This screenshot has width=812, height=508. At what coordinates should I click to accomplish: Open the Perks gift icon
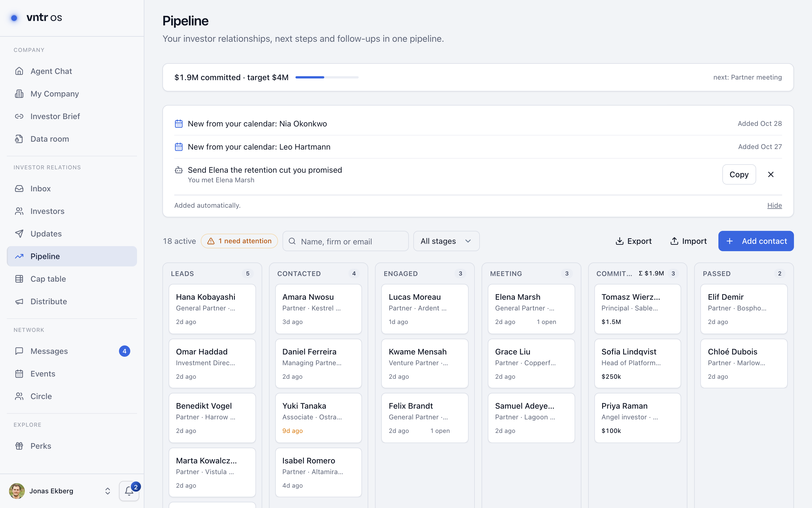(x=19, y=446)
